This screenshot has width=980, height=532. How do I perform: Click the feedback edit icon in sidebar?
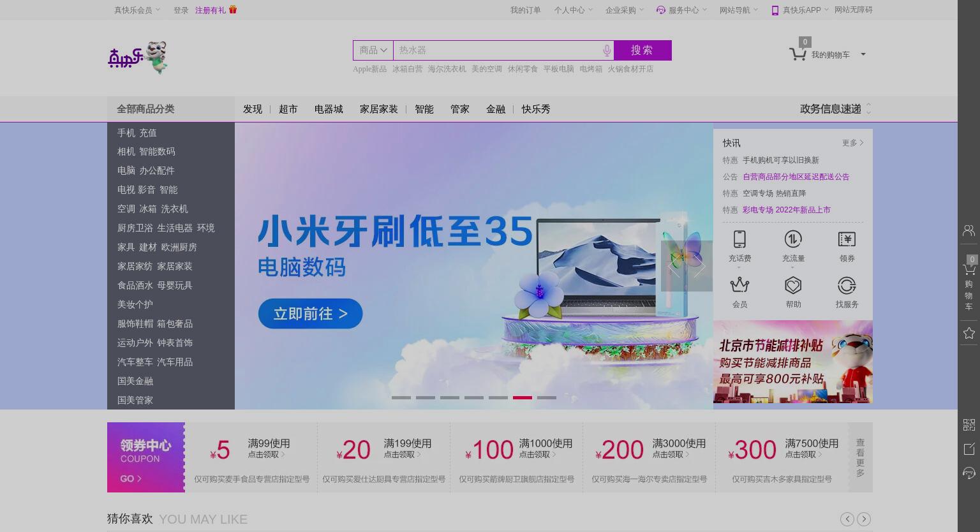click(x=969, y=449)
